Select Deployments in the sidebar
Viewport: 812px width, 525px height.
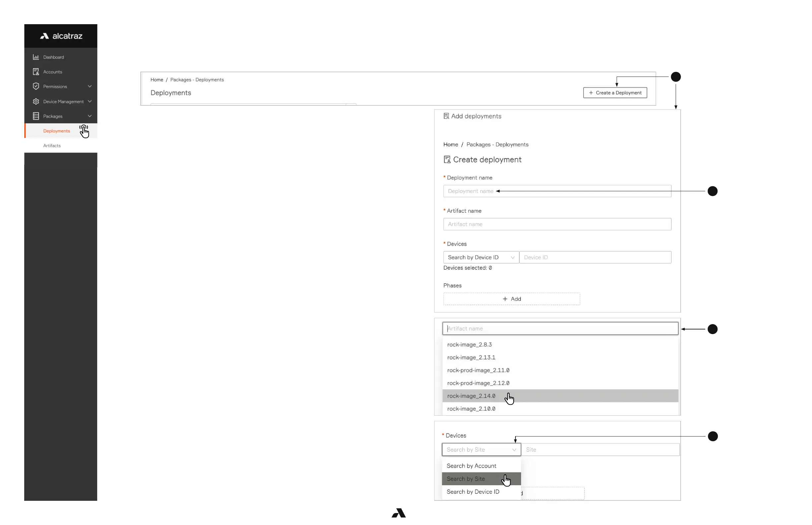pyautogui.click(x=57, y=131)
